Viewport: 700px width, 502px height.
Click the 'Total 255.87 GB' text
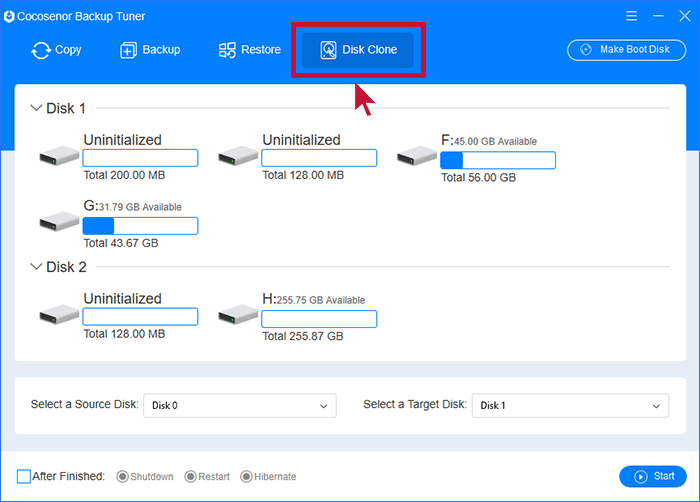(303, 336)
